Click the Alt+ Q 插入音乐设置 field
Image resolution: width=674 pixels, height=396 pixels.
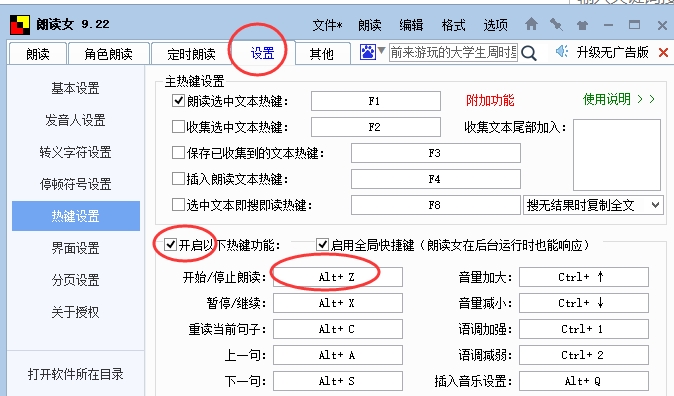(x=584, y=381)
